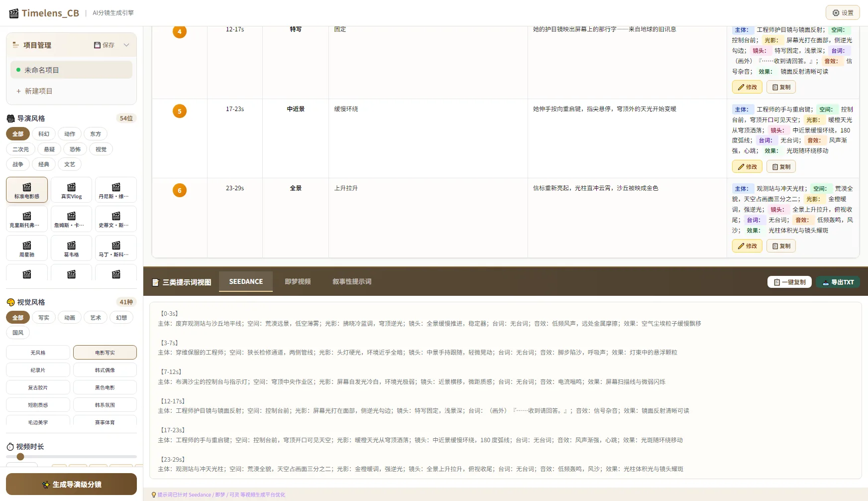
Task: Click the 保存 save disk icon
Action: point(98,45)
